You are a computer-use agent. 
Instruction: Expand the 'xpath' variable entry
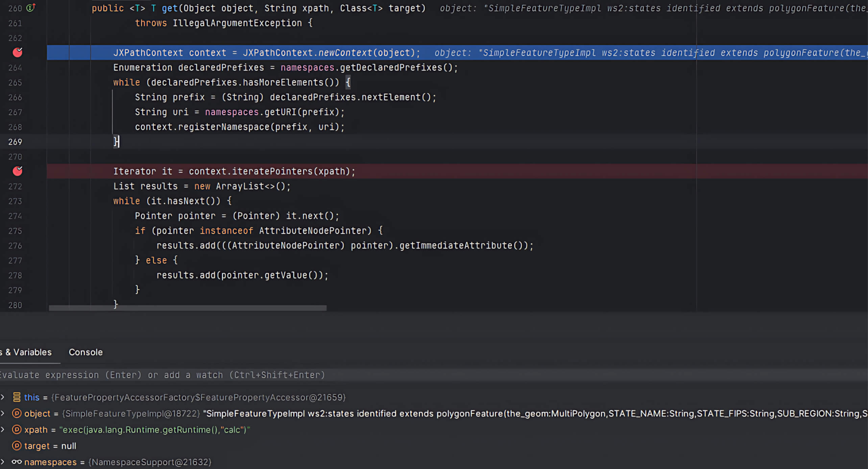coord(3,430)
